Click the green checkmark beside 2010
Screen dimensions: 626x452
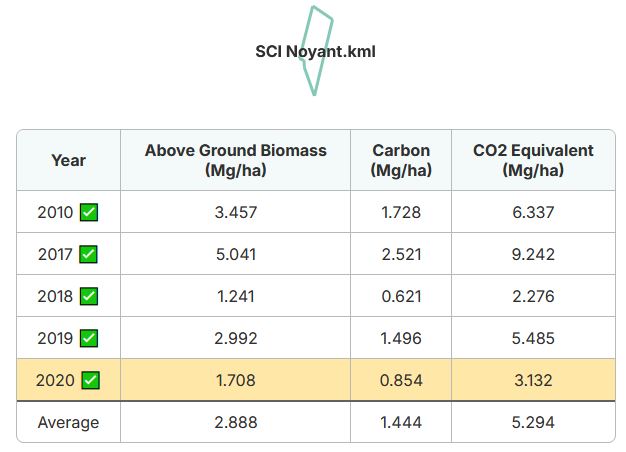click(89, 212)
